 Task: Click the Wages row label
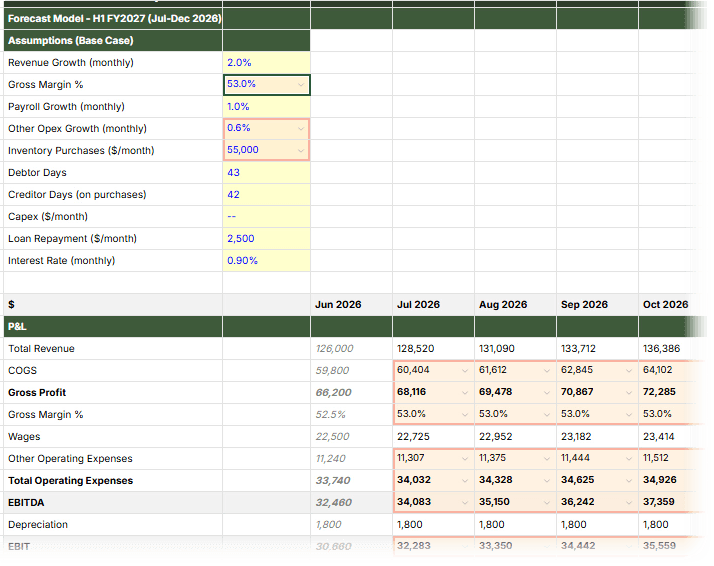[x=24, y=437]
